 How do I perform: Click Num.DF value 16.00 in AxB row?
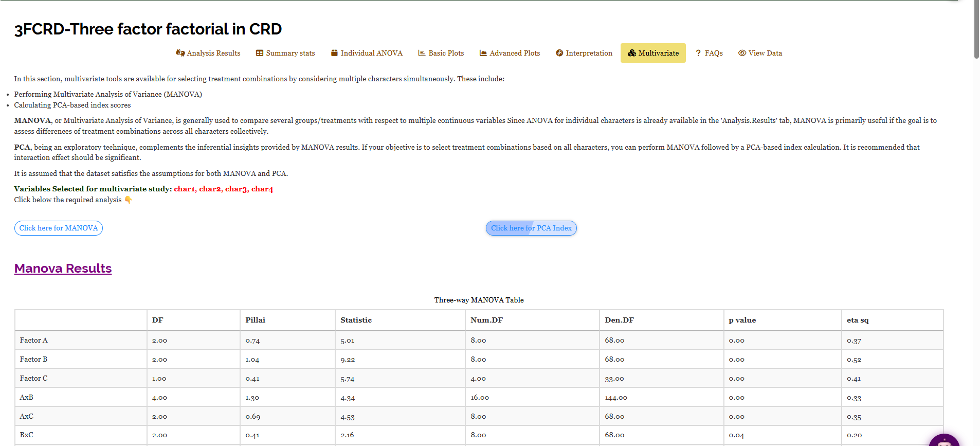pos(480,398)
